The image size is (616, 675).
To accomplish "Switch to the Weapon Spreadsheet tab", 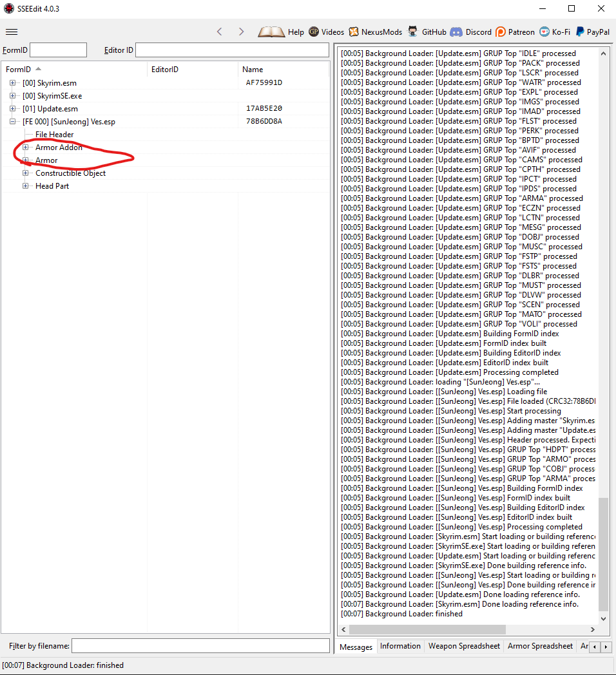I will (464, 646).
